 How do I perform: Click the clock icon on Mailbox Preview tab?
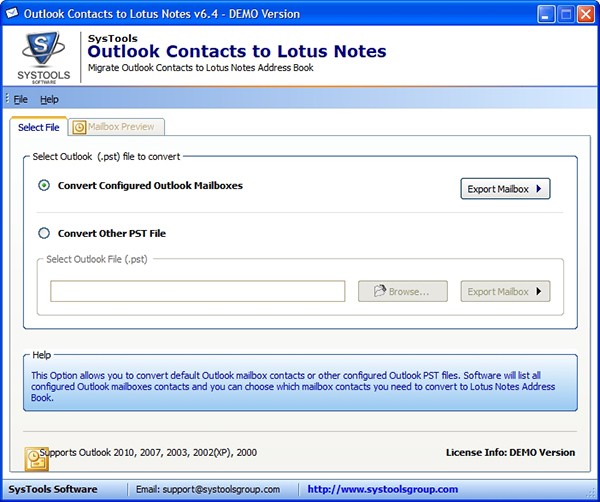tap(79, 127)
